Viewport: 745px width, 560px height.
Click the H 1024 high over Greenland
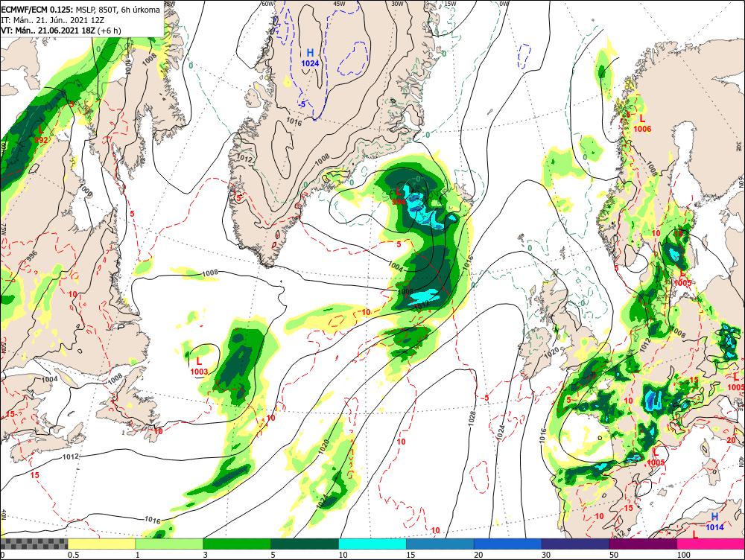(310, 58)
